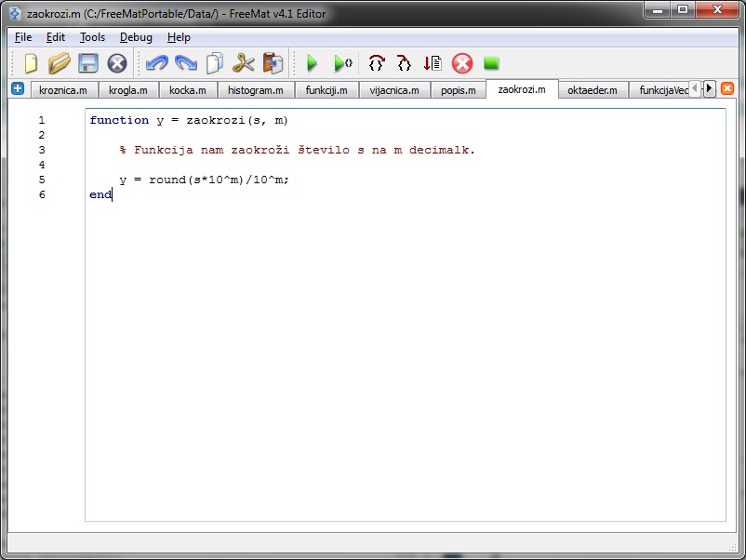
Task: Create a new file with the blank page icon
Action: pos(31,63)
